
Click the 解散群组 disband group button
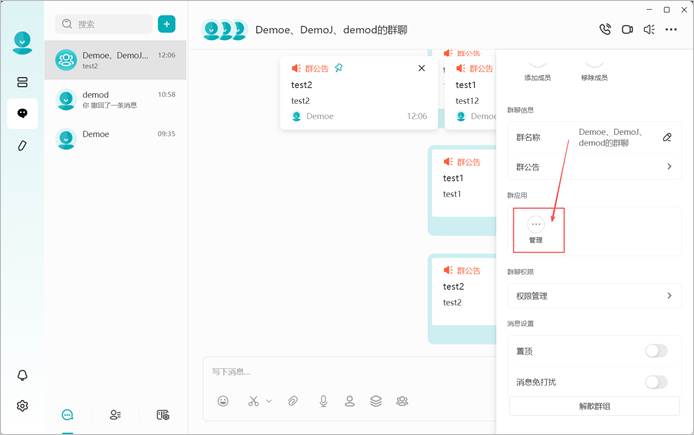(x=594, y=406)
